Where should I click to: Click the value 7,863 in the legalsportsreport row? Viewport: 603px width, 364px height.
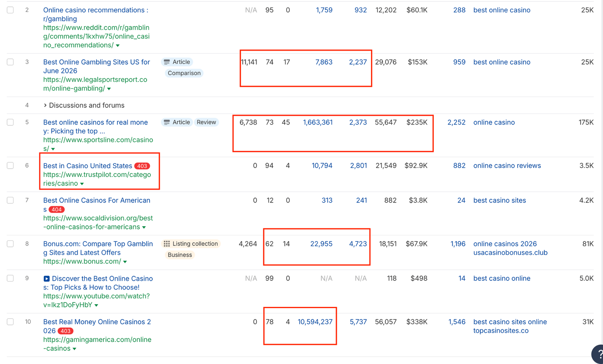point(324,62)
